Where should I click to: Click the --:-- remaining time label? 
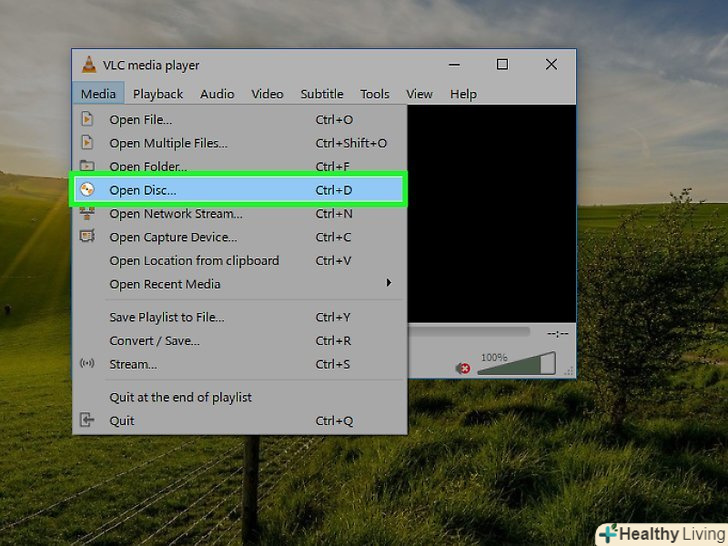[x=558, y=333]
